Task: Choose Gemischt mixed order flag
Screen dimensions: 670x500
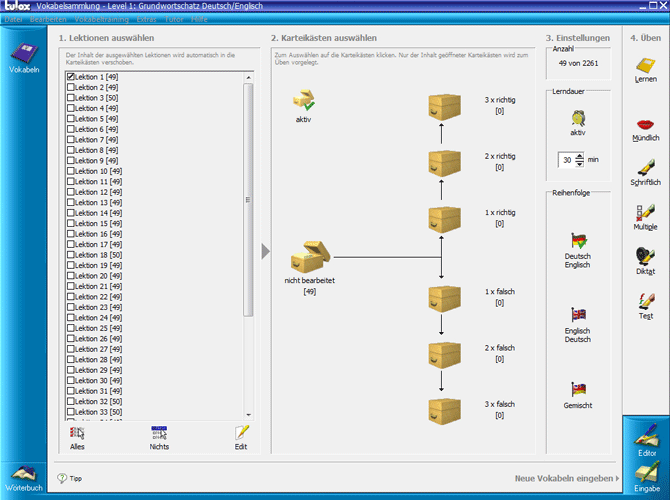Action: click(x=579, y=390)
